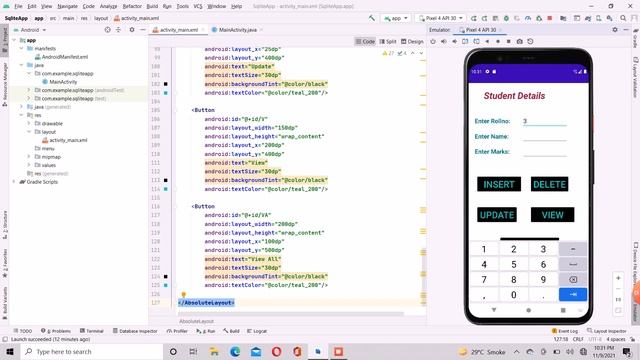This screenshot has width=640, height=360.
Task: Click the Enter Name input field
Action: click(544, 136)
